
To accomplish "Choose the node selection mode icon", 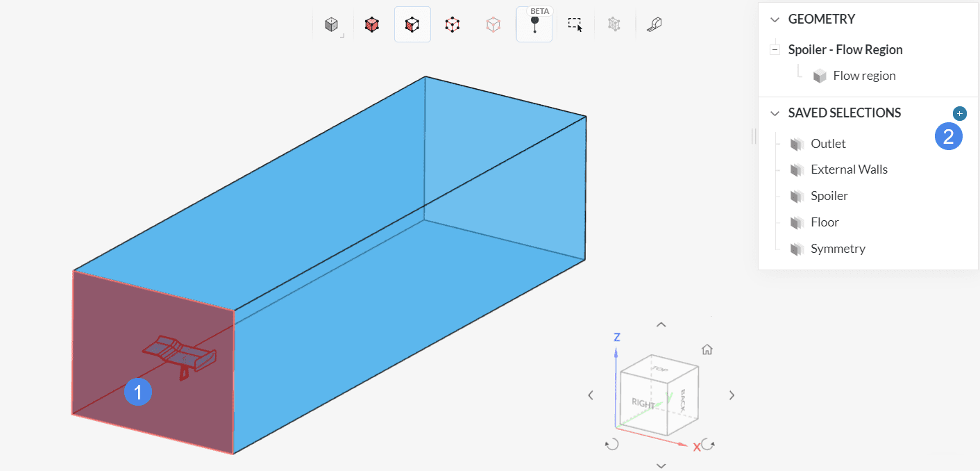I will tap(493, 25).
